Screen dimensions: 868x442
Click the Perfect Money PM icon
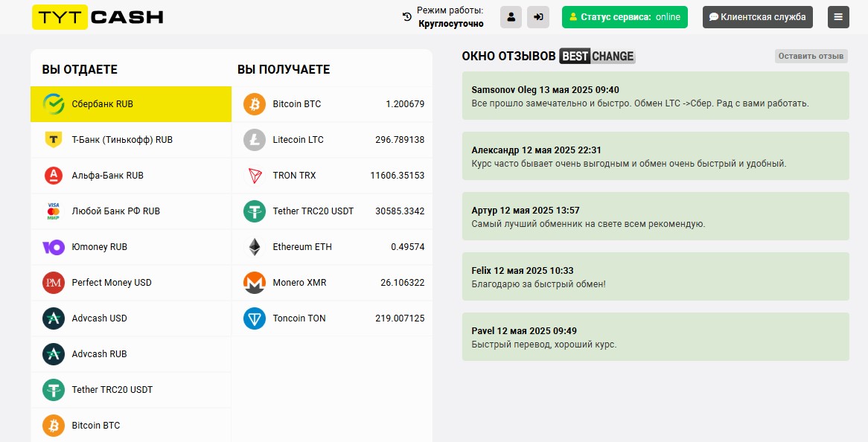(54, 283)
